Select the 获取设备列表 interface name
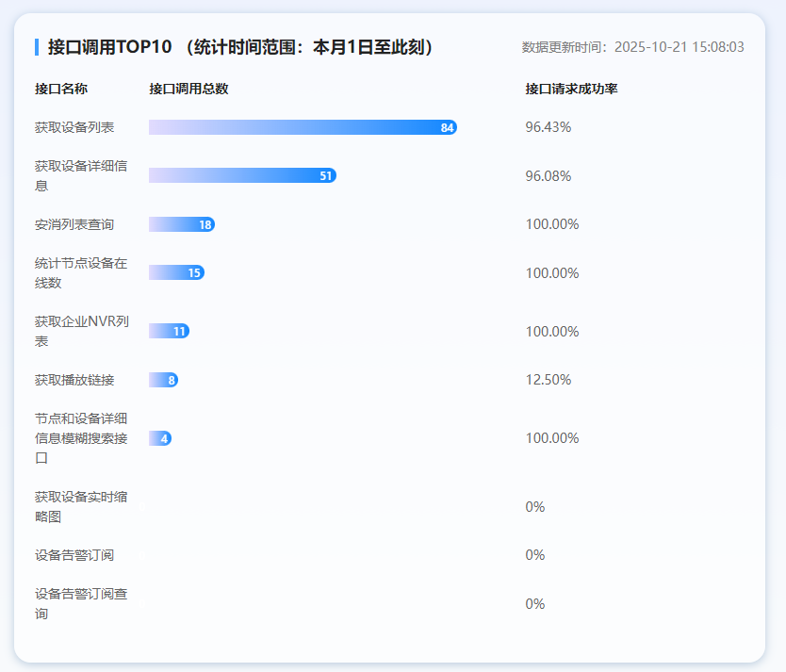 (74, 127)
